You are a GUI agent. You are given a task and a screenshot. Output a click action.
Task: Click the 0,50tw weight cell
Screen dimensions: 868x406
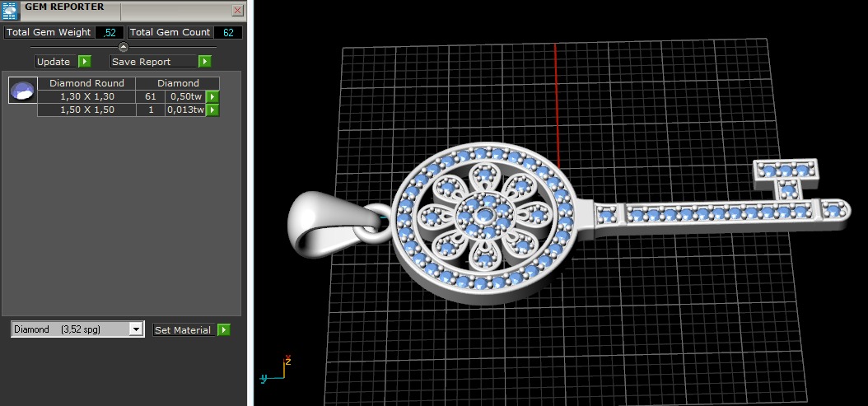(185, 97)
